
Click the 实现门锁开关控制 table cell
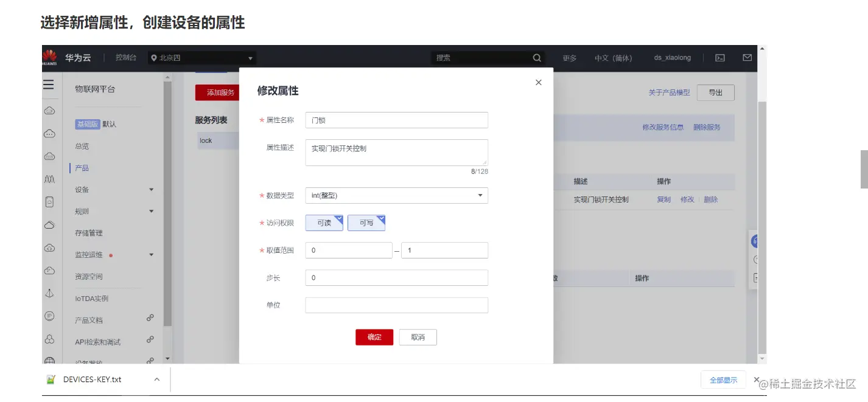(601, 199)
